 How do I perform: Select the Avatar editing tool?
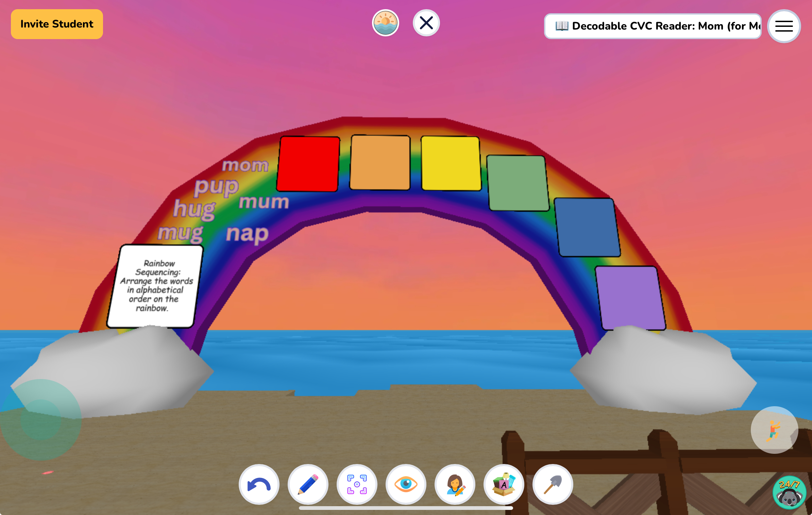[x=455, y=484]
